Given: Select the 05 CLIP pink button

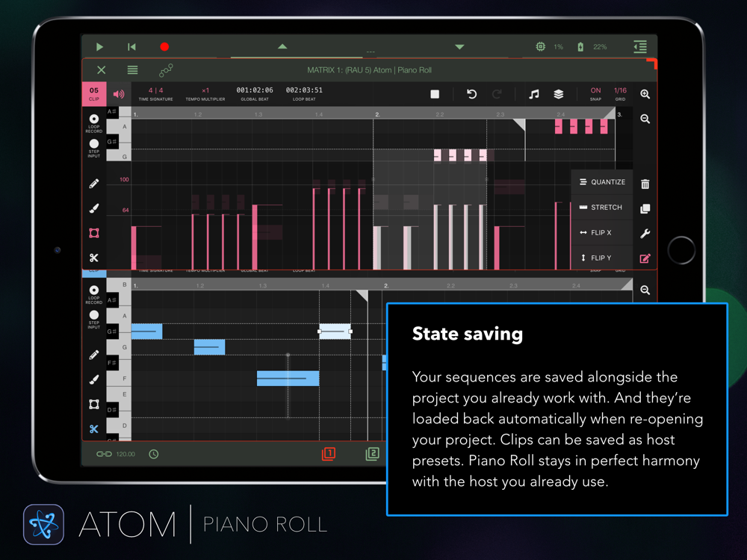Looking at the screenshot, I should click(94, 94).
